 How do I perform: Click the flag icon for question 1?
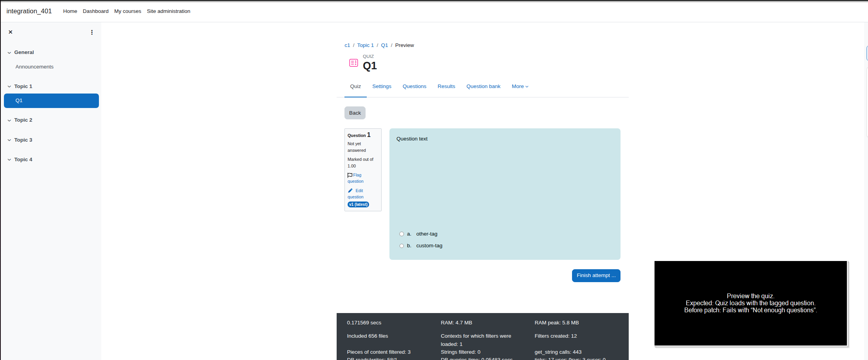tap(350, 175)
